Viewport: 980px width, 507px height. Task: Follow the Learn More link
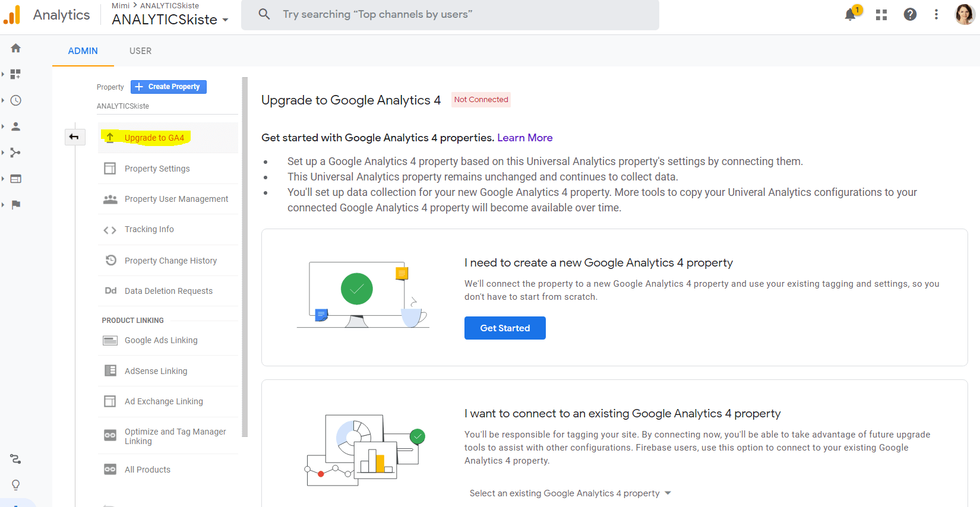(524, 138)
